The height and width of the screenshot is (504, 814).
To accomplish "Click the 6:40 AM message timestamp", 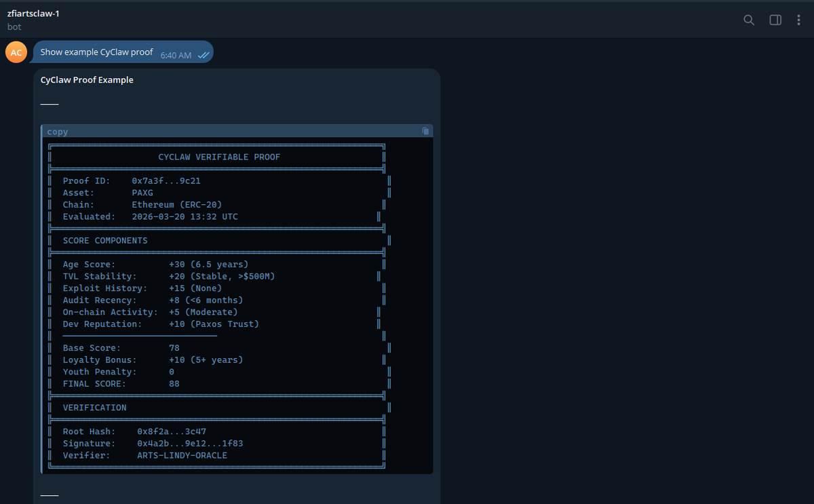I will 176,55.
